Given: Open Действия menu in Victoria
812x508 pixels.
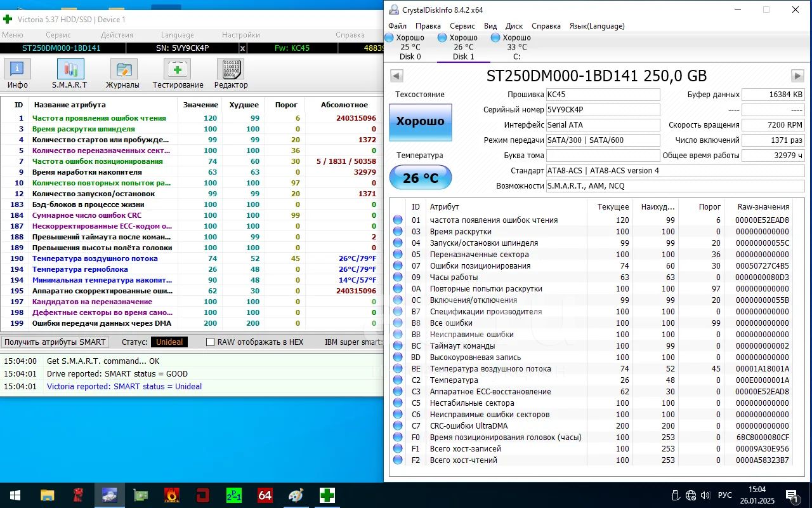Looking at the screenshot, I should coord(117,35).
